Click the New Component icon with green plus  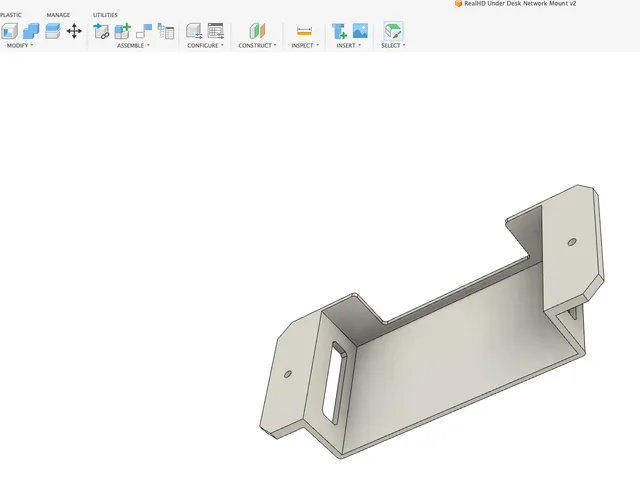[x=122, y=31]
